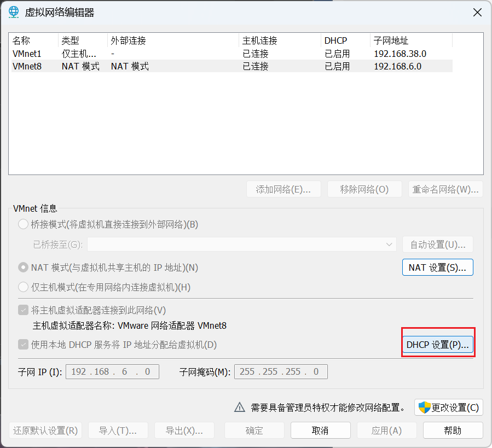Screen dimensions: 492x448
Task: Click 导出(X) button
Action: (x=184, y=430)
